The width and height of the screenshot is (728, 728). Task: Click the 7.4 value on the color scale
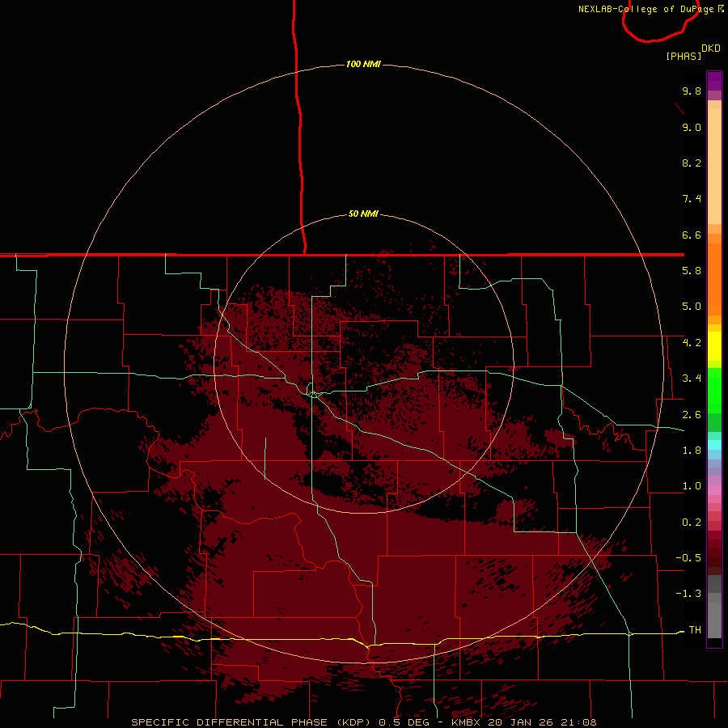(692, 199)
